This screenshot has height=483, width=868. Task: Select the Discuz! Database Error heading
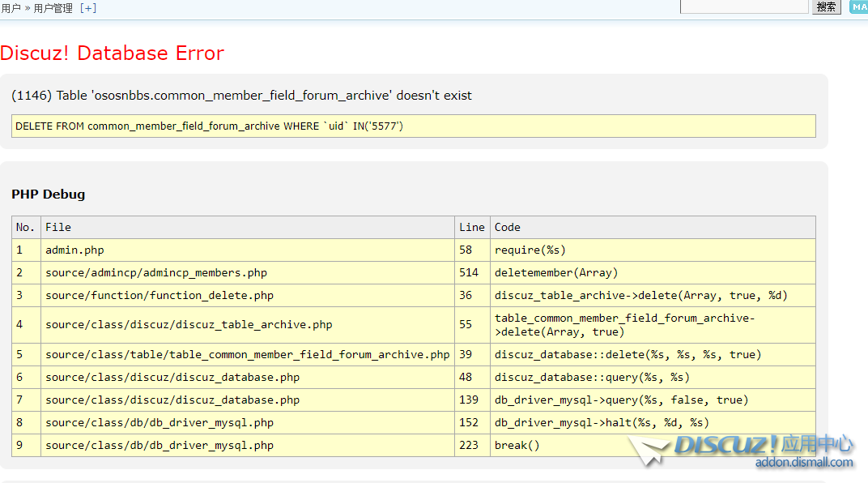tap(112, 53)
